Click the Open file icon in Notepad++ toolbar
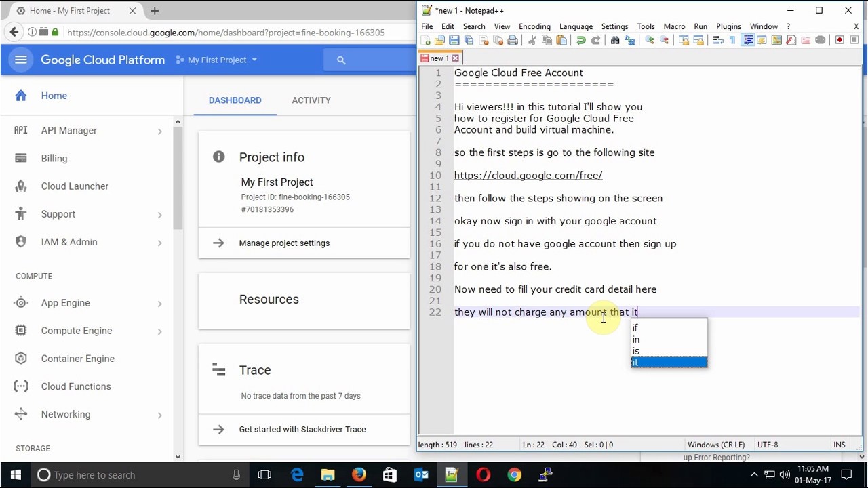The width and height of the screenshot is (868, 488). 439,41
